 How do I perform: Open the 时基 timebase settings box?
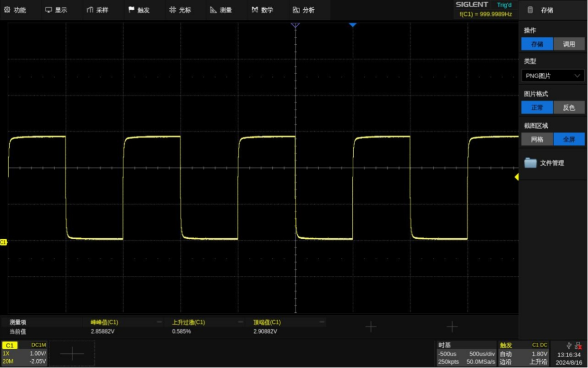[467, 353]
